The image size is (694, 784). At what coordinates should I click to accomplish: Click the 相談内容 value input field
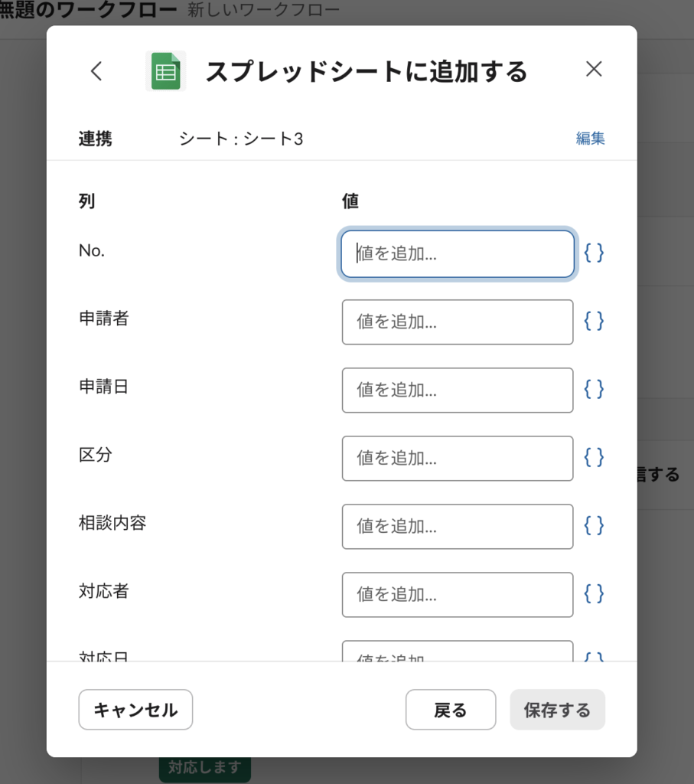pyautogui.click(x=457, y=527)
